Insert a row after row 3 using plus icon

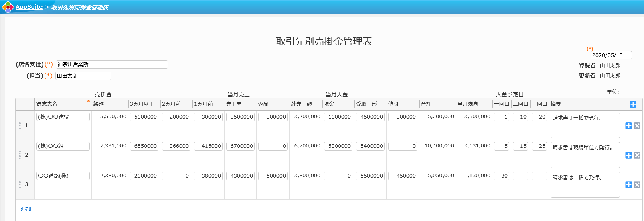click(x=628, y=185)
